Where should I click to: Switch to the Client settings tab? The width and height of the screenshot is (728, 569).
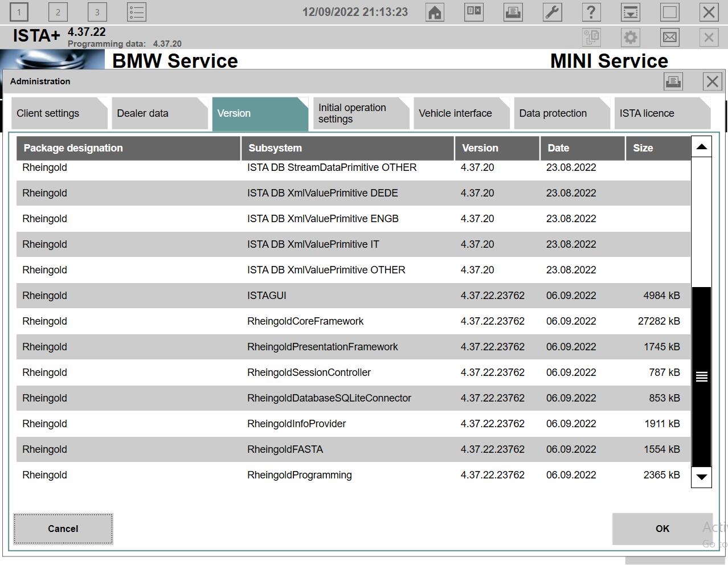pos(59,113)
